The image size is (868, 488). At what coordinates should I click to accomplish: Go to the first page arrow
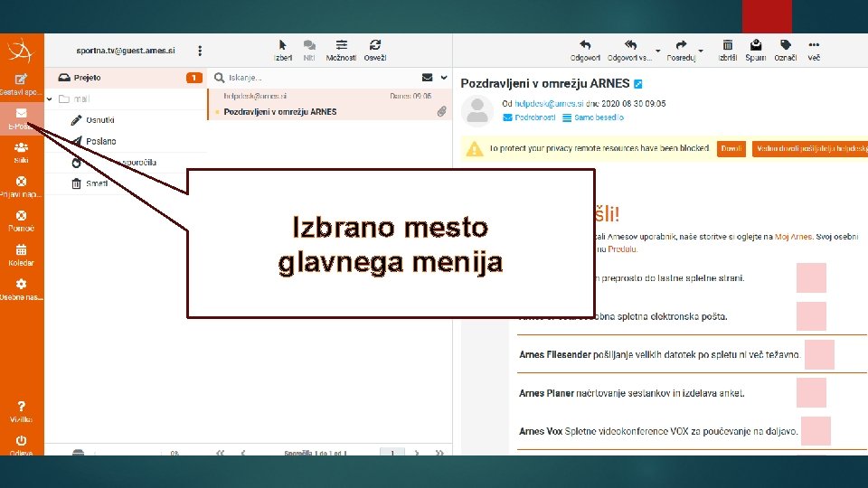(221, 453)
